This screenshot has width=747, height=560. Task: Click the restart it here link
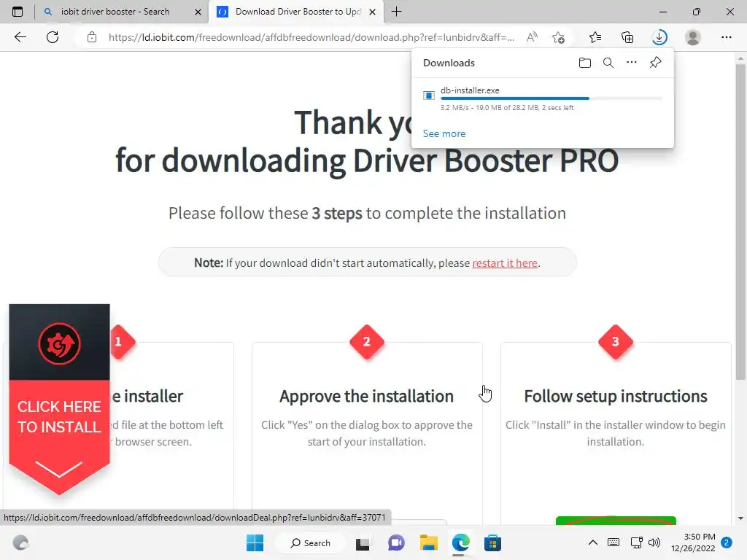(505, 262)
